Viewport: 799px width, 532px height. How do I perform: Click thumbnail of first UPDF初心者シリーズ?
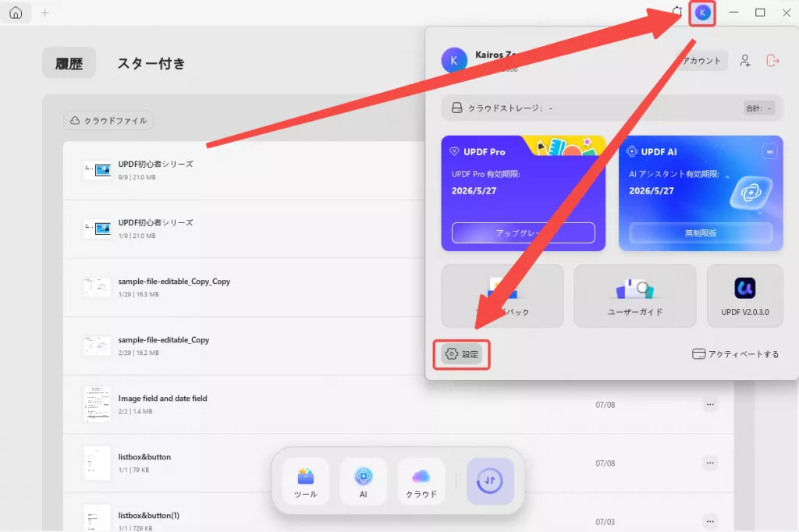97,170
